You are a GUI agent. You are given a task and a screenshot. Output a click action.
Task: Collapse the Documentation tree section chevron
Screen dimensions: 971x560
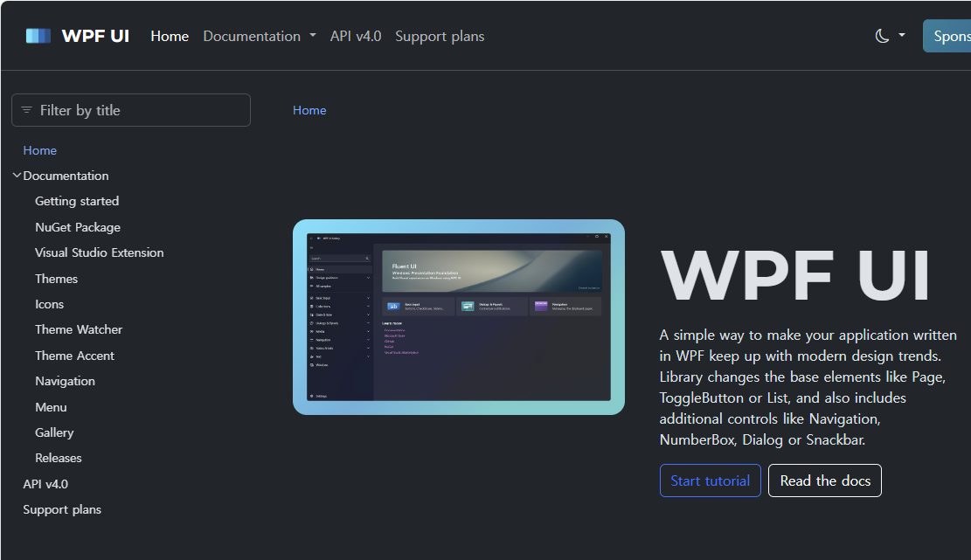[x=17, y=176]
